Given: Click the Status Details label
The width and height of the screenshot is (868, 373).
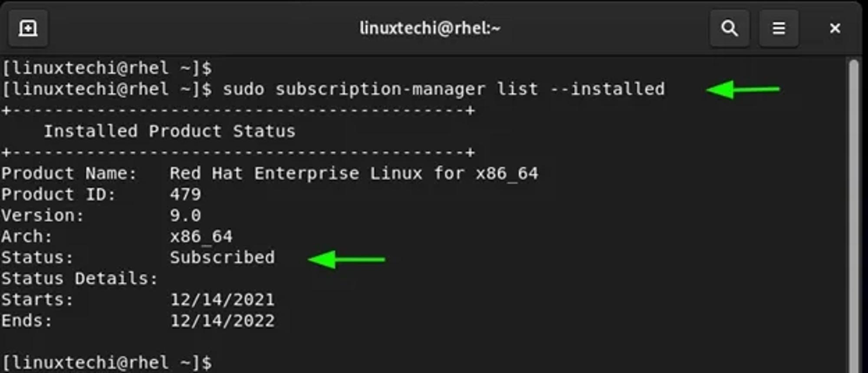Looking at the screenshot, I should (79, 278).
